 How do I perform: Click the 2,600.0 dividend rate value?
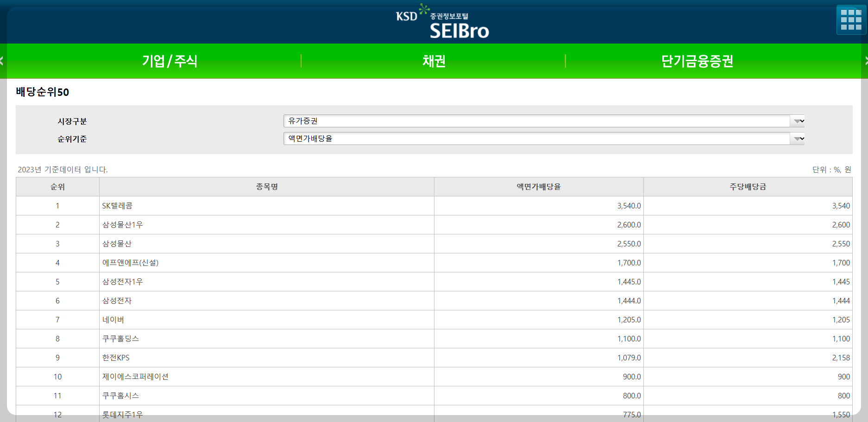(629, 225)
